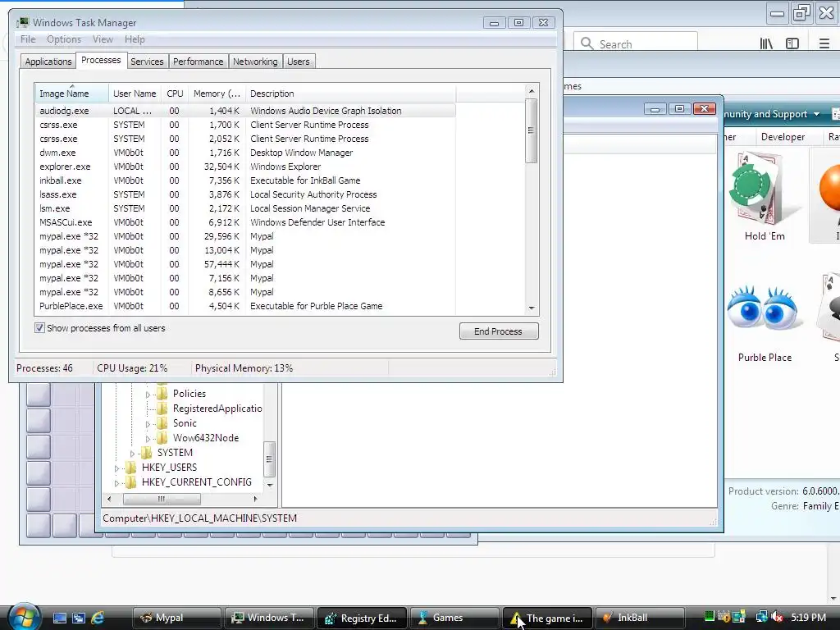Uncheck Show processes from all users

coord(39,328)
